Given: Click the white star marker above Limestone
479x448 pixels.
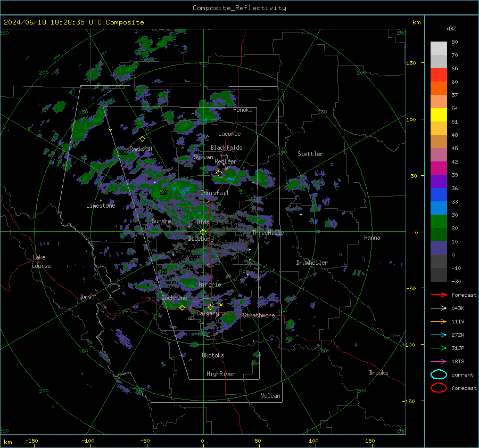Looking at the screenshot, I should click(101, 201).
